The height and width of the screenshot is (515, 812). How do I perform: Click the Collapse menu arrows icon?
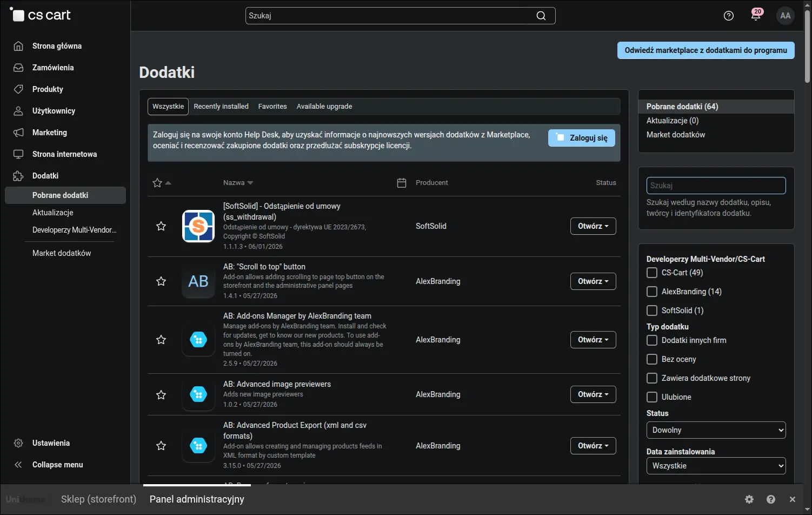(18, 465)
